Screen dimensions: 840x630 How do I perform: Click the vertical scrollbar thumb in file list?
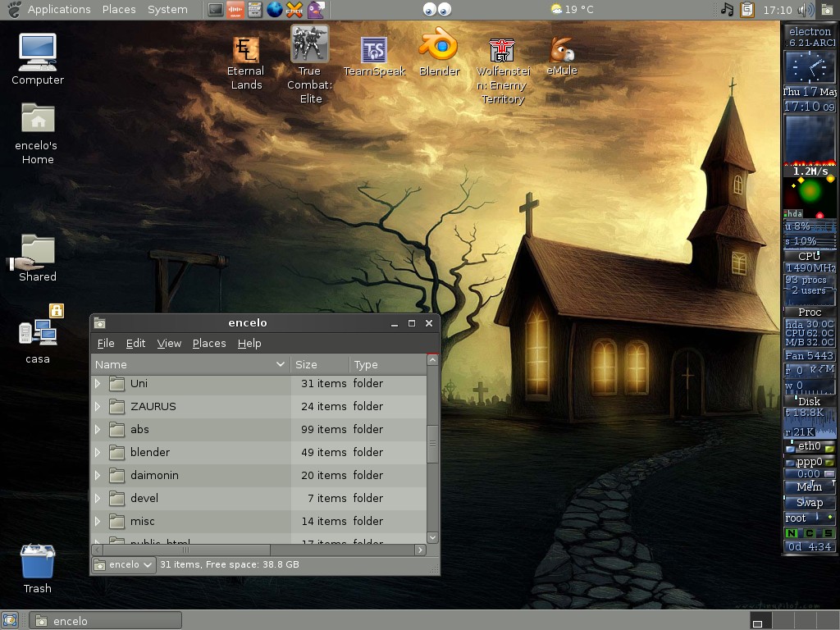pos(432,444)
